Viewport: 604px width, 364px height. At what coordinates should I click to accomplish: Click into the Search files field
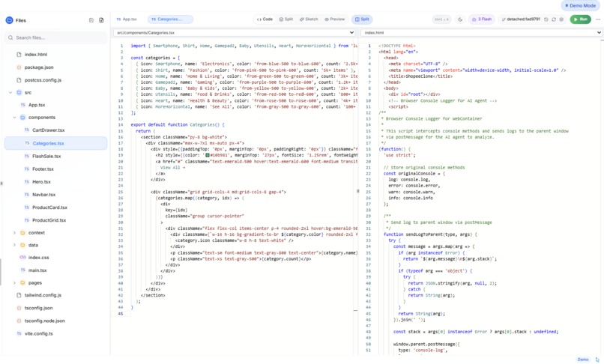56,37
